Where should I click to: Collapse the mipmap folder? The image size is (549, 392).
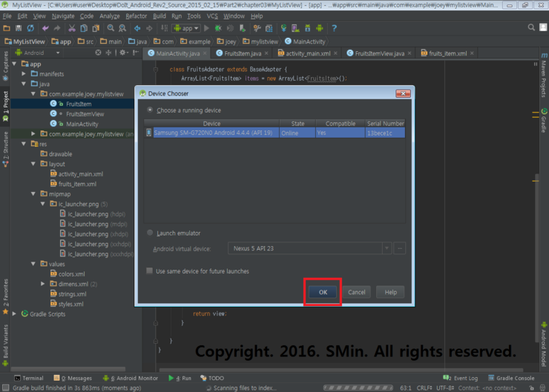pos(33,193)
